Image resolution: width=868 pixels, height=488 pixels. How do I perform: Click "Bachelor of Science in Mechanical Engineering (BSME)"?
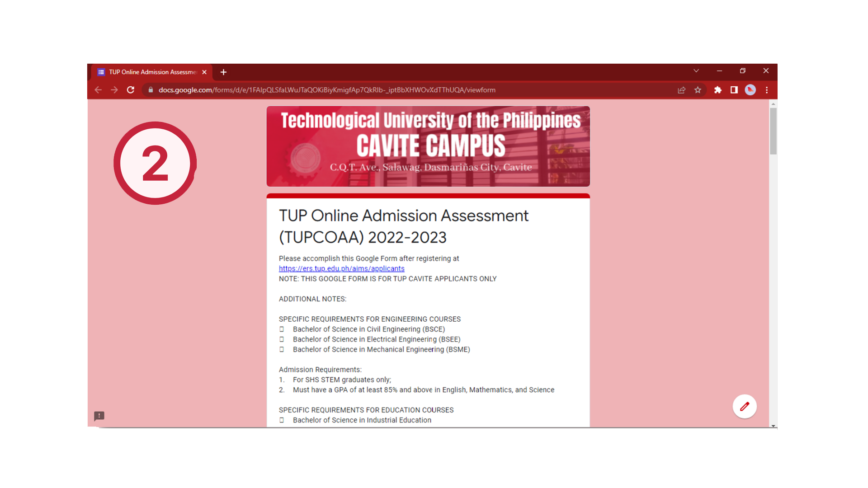point(381,349)
